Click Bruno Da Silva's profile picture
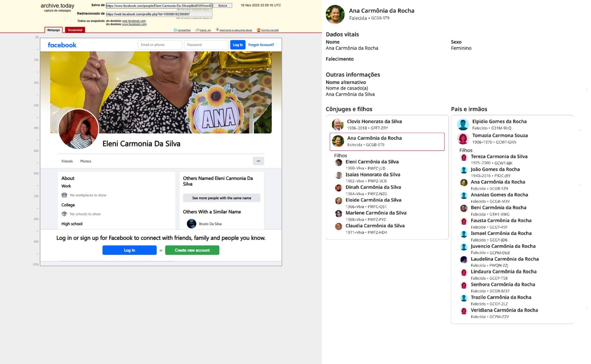Screen dimensions: 591x364 (x=191, y=224)
